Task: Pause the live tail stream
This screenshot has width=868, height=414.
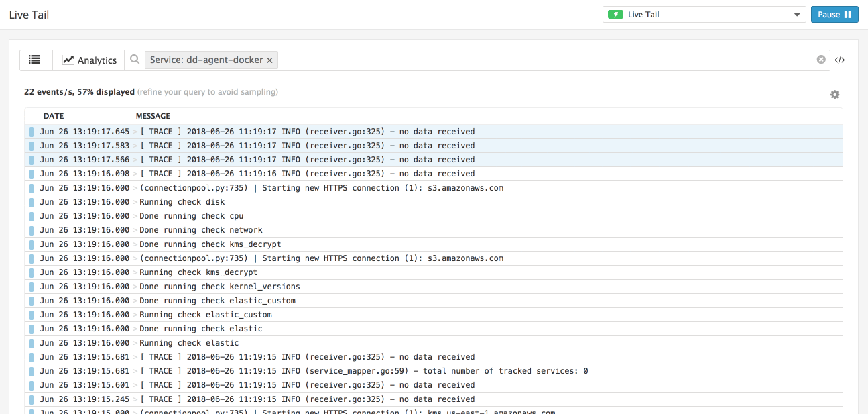Action: (834, 15)
